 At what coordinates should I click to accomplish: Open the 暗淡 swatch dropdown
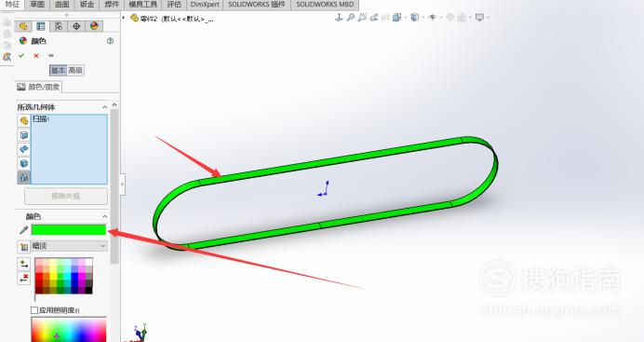[x=69, y=246]
